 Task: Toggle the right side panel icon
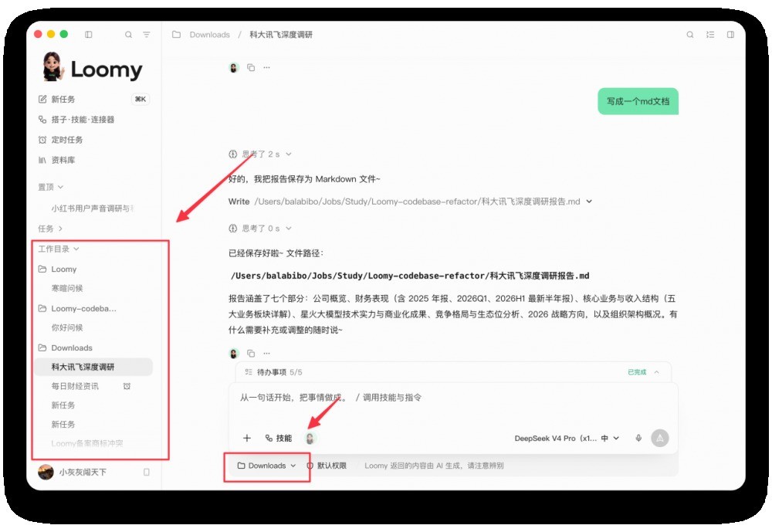730,35
